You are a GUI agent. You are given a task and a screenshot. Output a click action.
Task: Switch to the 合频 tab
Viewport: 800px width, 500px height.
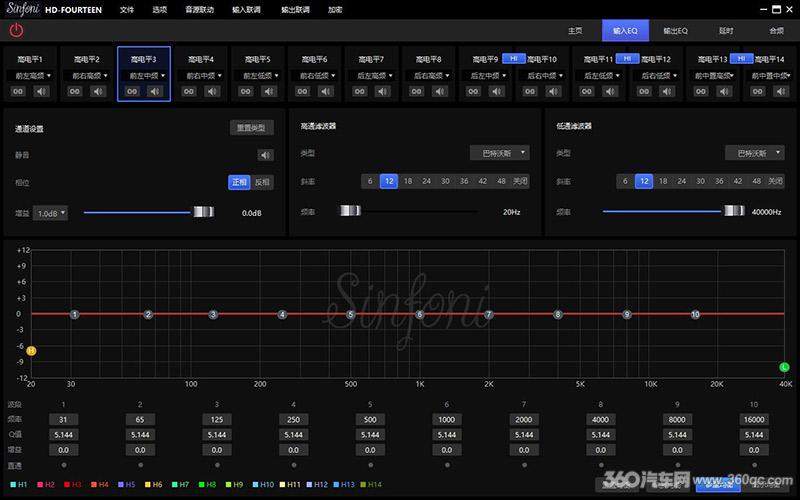[x=777, y=31]
